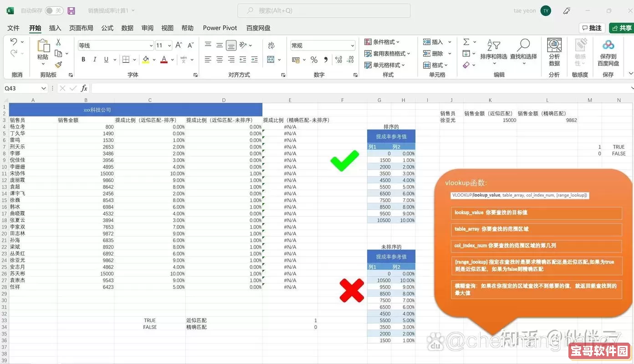Toggle italic formatting
Viewport: 634px width, 364px height.
95,60
